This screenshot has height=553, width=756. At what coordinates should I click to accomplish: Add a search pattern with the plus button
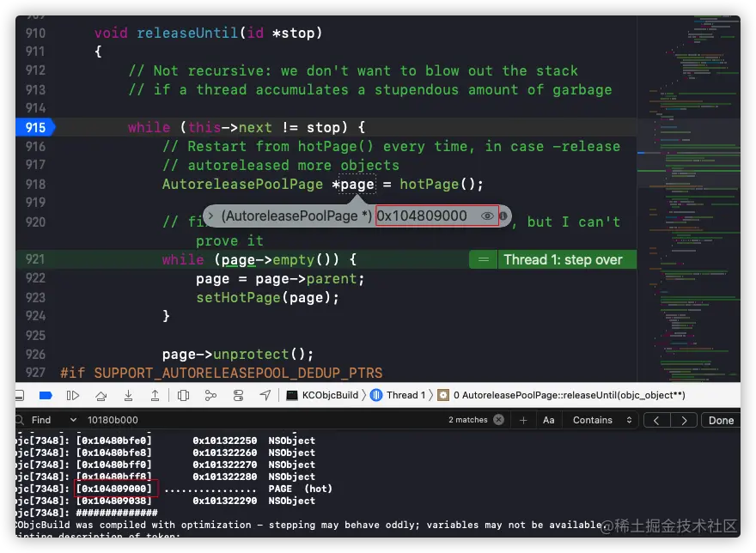523,421
